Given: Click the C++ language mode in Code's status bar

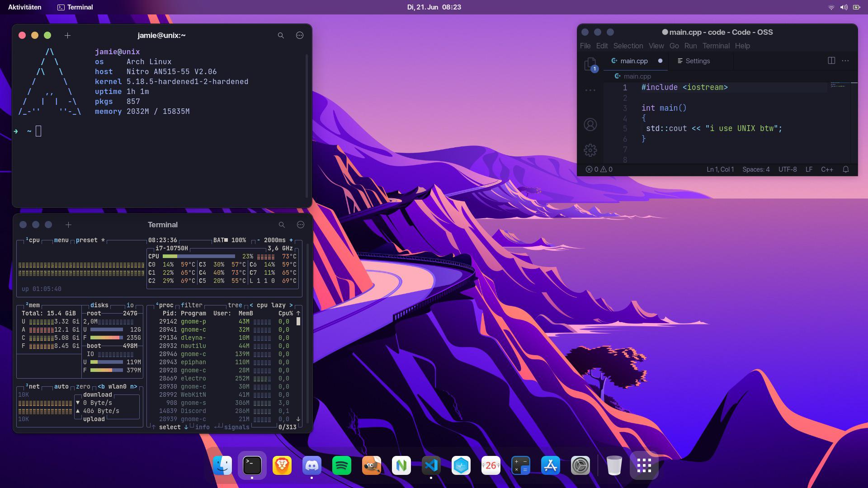Looking at the screenshot, I should (x=827, y=169).
